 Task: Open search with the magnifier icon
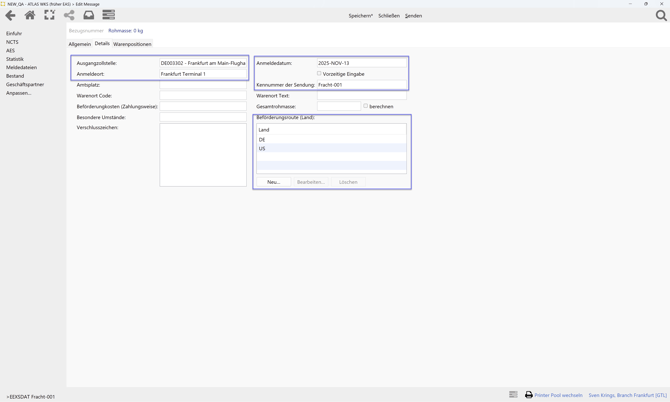(661, 15)
